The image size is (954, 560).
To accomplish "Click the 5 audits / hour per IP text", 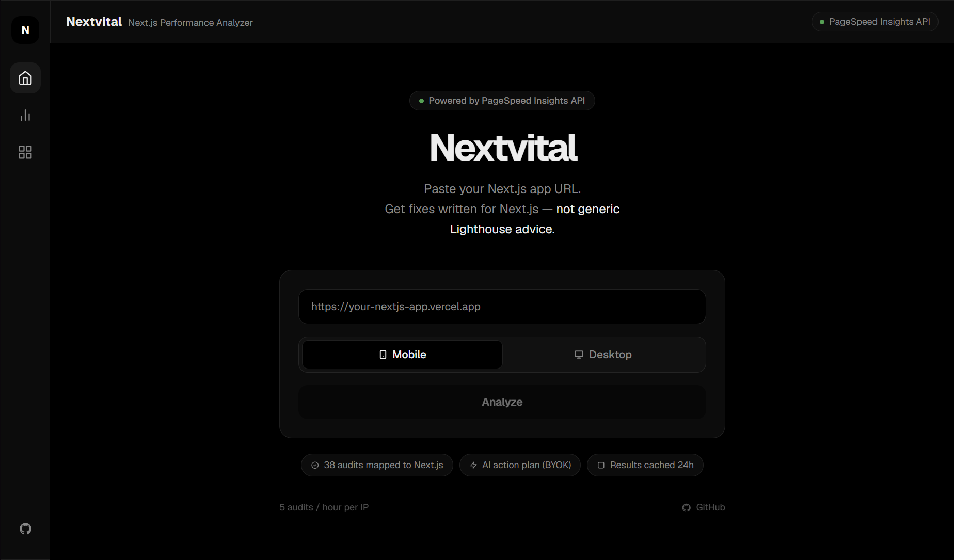I will click(324, 507).
